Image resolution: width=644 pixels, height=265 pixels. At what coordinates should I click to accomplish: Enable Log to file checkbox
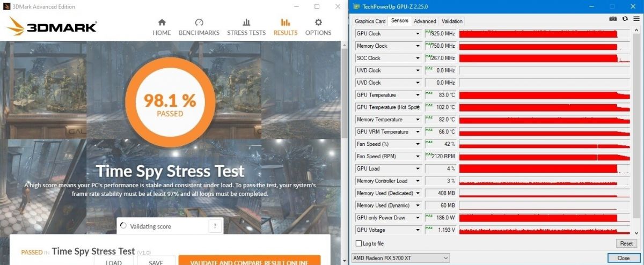358,244
